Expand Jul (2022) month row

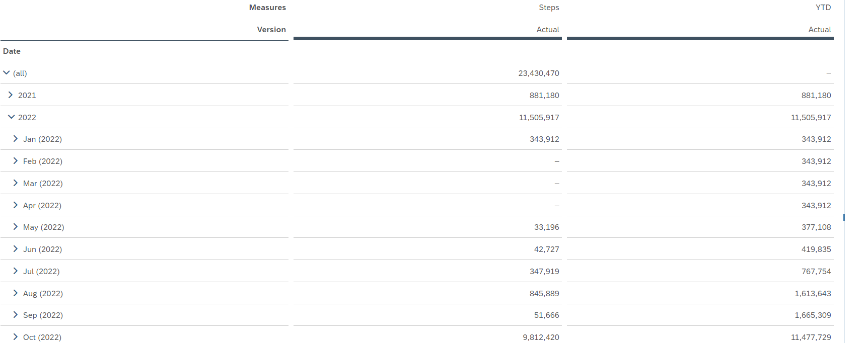click(x=16, y=271)
